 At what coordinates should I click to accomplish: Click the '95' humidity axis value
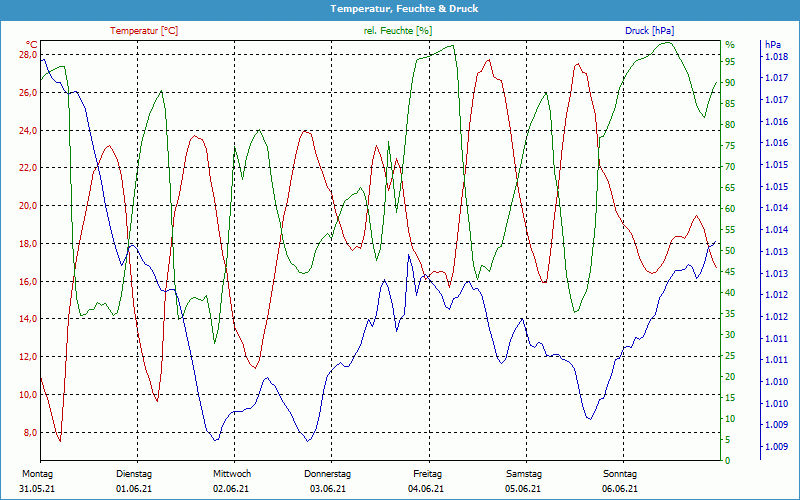click(x=730, y=61)
